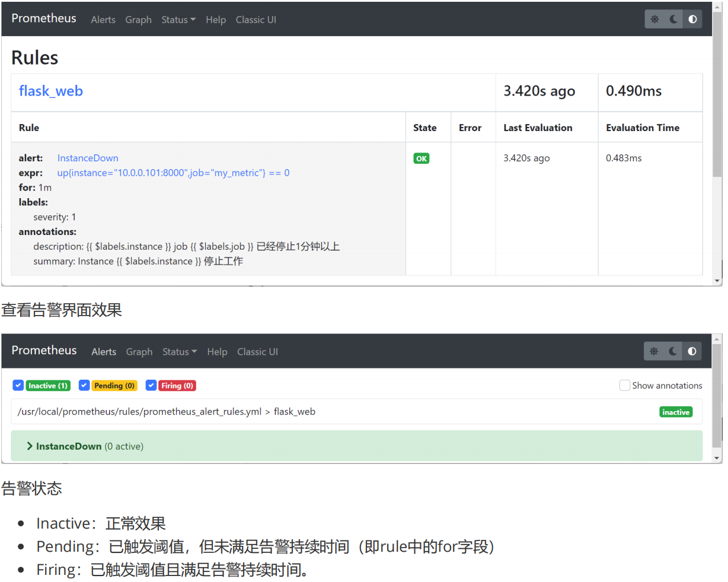Click scroll-down arrow of the upper pane
The image size is (728, 582).
[717, 281]
